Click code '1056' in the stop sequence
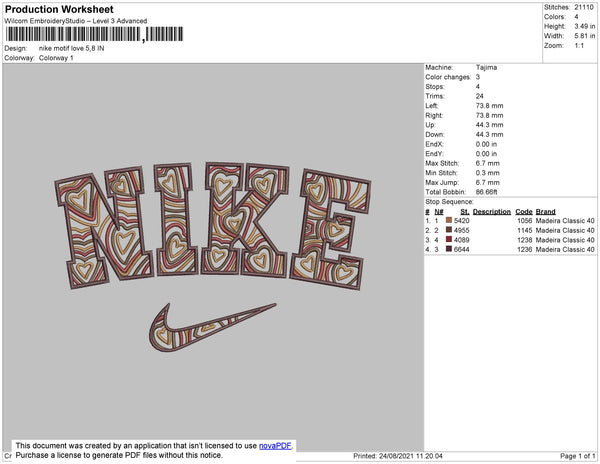The image size is (600, 464). (525, 221)
